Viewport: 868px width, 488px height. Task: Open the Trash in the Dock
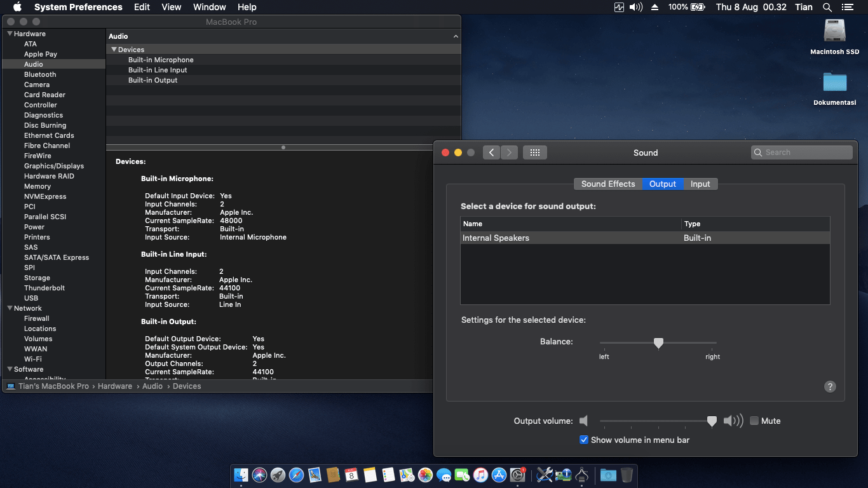click(x=627, y=475)
